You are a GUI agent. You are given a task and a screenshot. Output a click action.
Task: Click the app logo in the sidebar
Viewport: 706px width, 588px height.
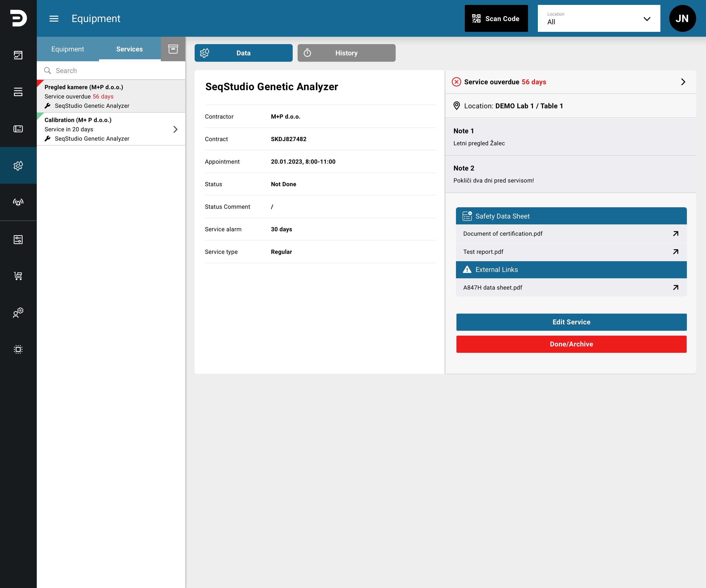pos(18,18)
